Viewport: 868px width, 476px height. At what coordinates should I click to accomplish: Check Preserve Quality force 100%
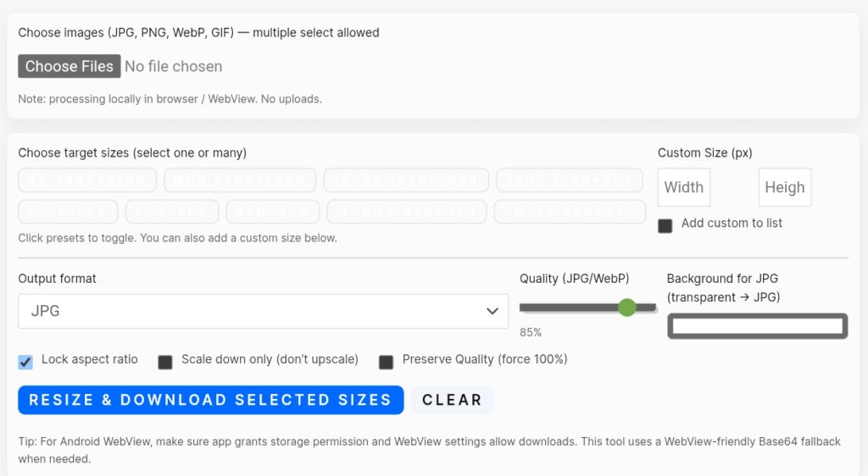386,362
